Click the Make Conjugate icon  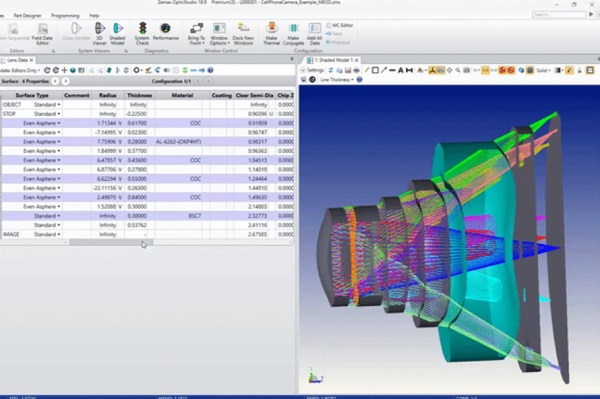tap(293, 34)
